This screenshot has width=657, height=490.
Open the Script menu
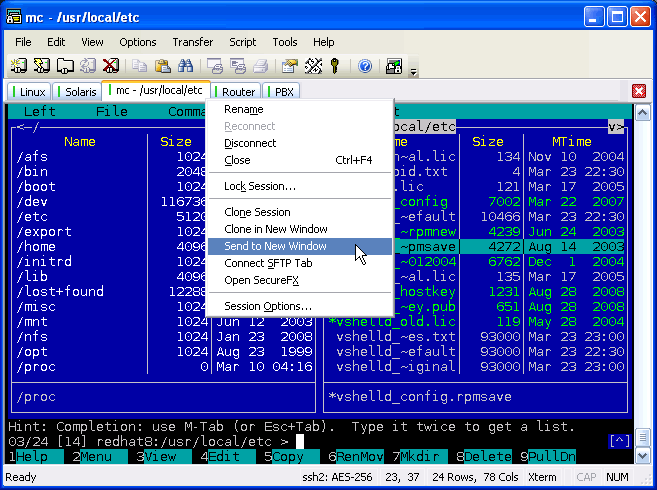(243, 42)
